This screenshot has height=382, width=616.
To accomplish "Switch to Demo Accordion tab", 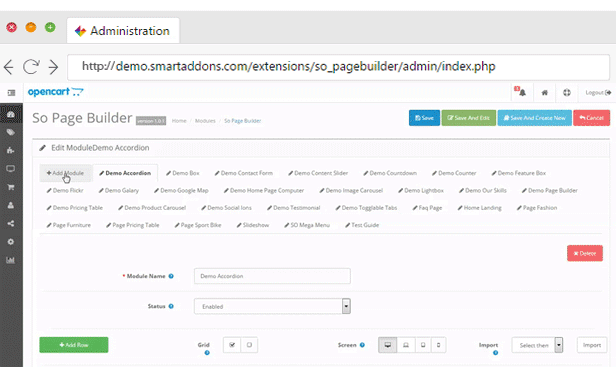I will pyautogui.click(x=125, y=173).
